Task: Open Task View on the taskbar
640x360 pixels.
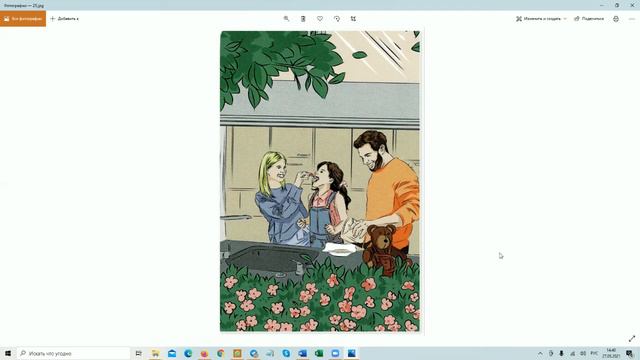Action: tap(138, 353)
